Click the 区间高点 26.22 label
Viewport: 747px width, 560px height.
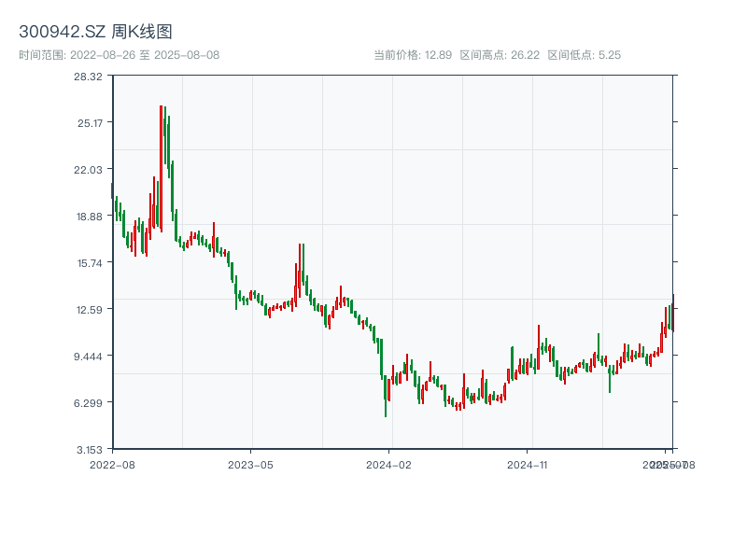(500, 55)
